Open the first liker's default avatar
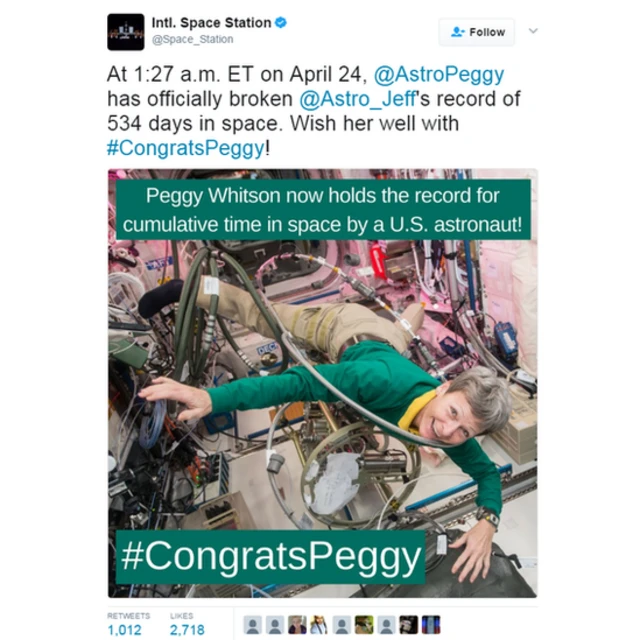The image size is (640, 640). [253, 625]
